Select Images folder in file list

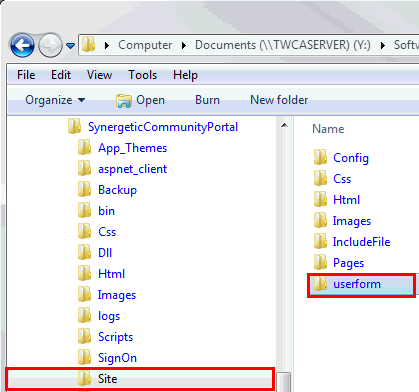pyautogui.click(x=352, y=221)
